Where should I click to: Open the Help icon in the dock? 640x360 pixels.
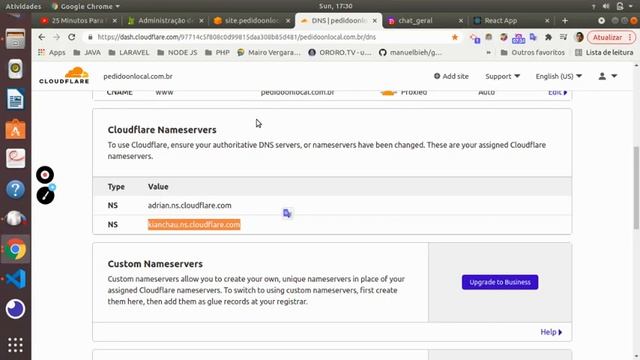[16, 189]
